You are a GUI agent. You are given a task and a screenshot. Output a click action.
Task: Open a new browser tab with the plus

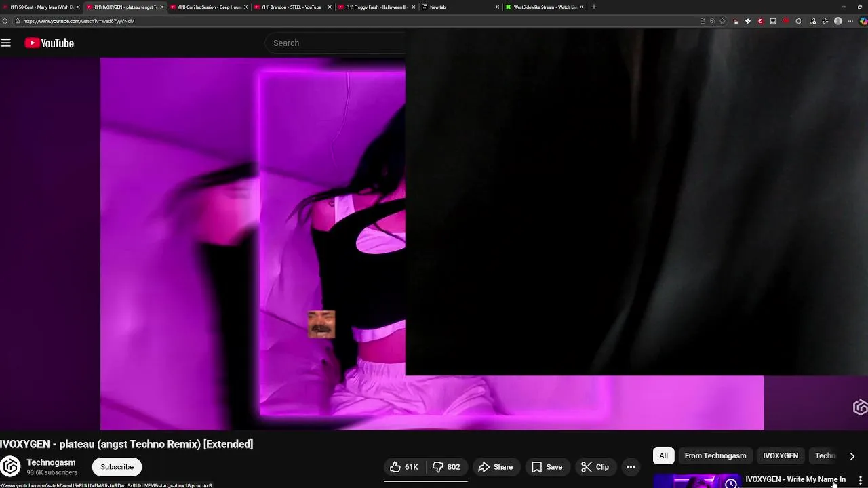point(594,7)
